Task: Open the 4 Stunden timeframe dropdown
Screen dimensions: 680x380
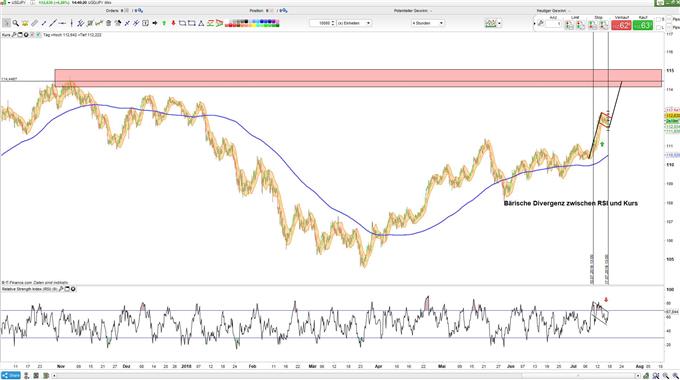Action: point(428,23)
